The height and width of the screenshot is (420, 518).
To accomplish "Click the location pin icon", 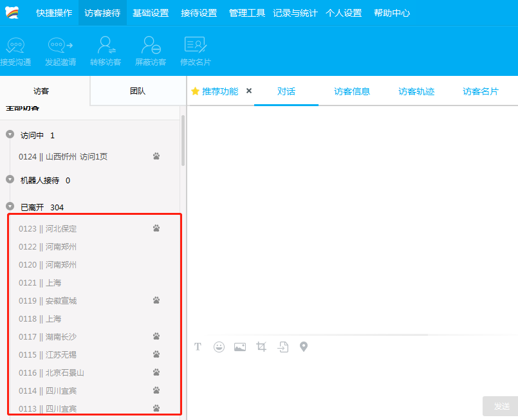I will coord(304,347).
